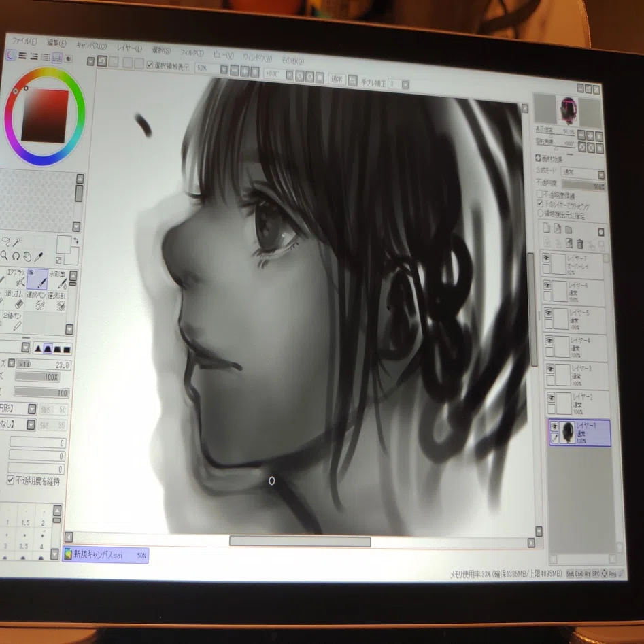The image size is (644, 644).
Task: Zoom in with toolbar plus button
Action: [245, 71]
